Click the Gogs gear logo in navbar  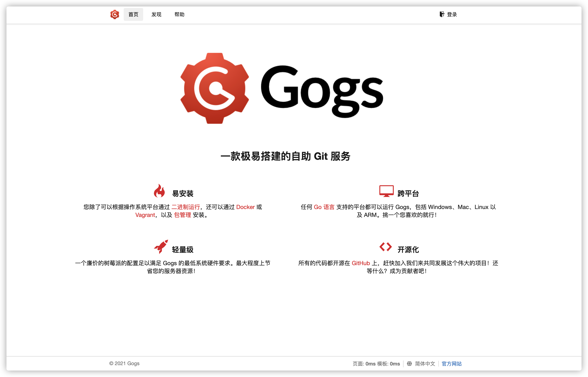tap(115, 14)
